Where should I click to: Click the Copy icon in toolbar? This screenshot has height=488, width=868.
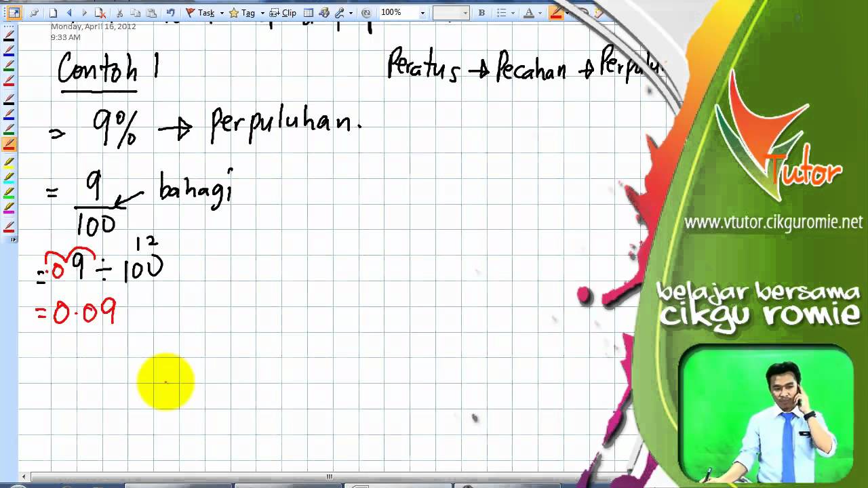point(136,13)
